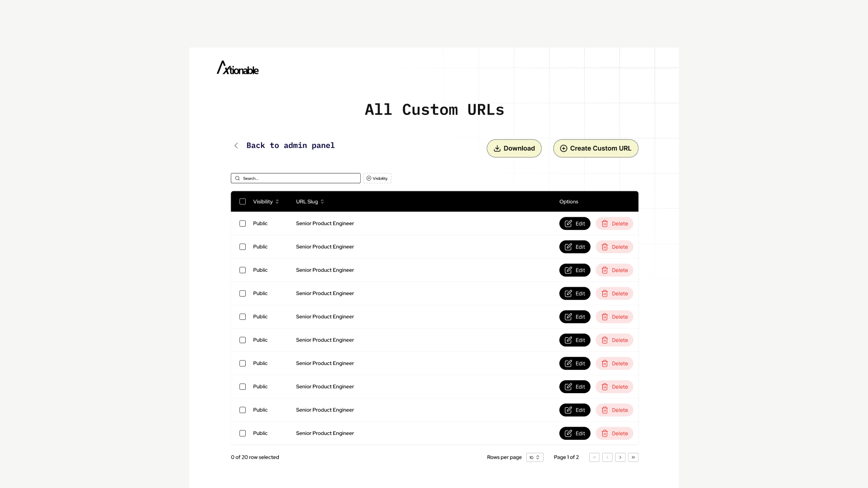
Task: Check the checkbox on the last table row
Action: tap(242, 433)
